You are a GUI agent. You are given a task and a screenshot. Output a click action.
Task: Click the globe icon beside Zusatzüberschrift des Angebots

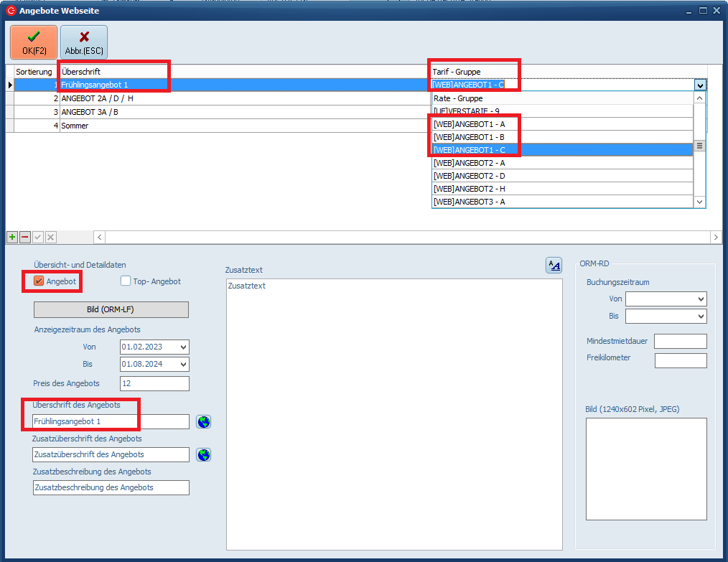204,454
